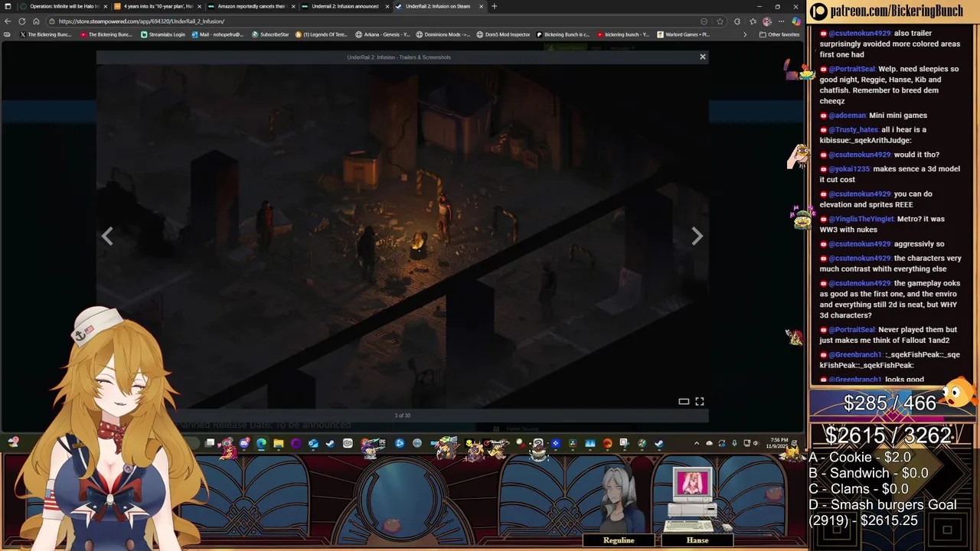Open the browser profile avatar
The width and height of the screenshot is (980, 551).
point(767,21)
